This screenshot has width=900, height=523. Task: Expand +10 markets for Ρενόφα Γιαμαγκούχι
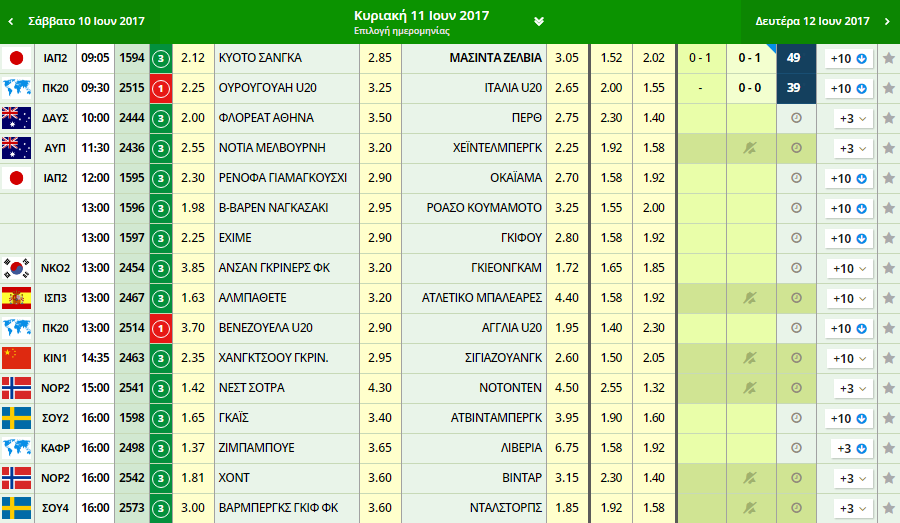tap(849, 178)
